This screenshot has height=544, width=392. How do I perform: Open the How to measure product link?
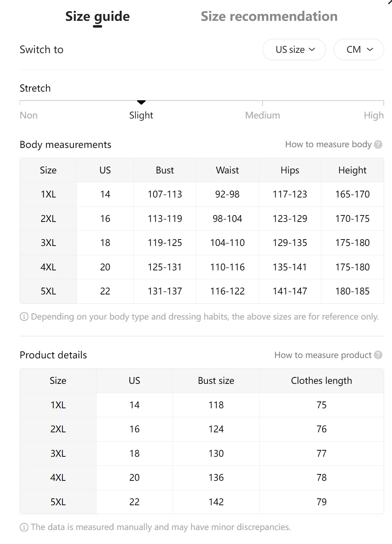click(323, 355)
